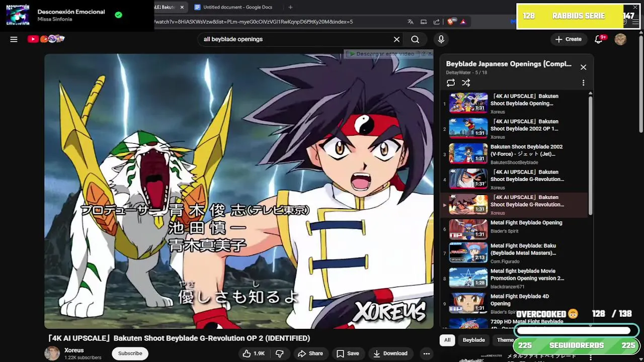Select the Beyblade filter chip
The width and height of the screenshot is (644, 362).
pyautogui.click(x=473, y=340)
